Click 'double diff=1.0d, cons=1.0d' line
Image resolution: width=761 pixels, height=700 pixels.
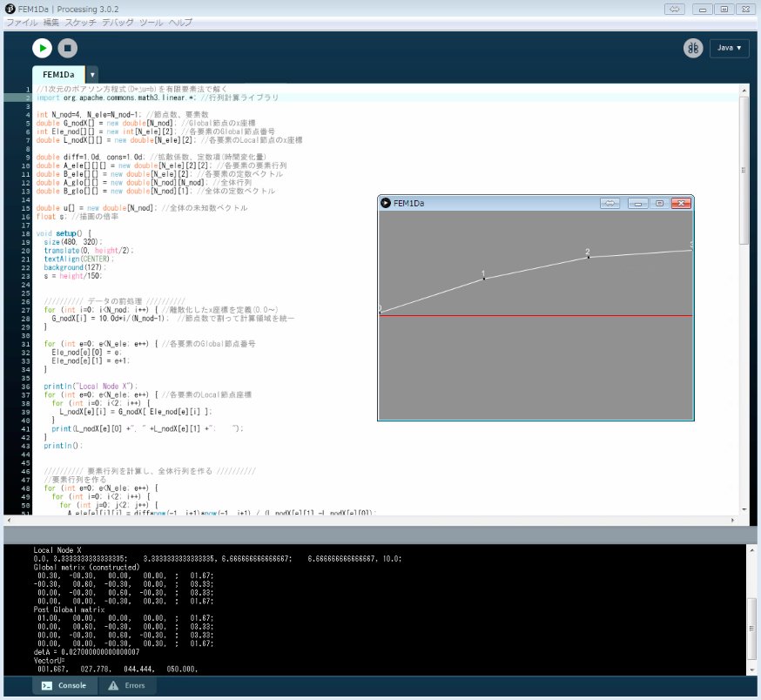(x=151, y=158)
